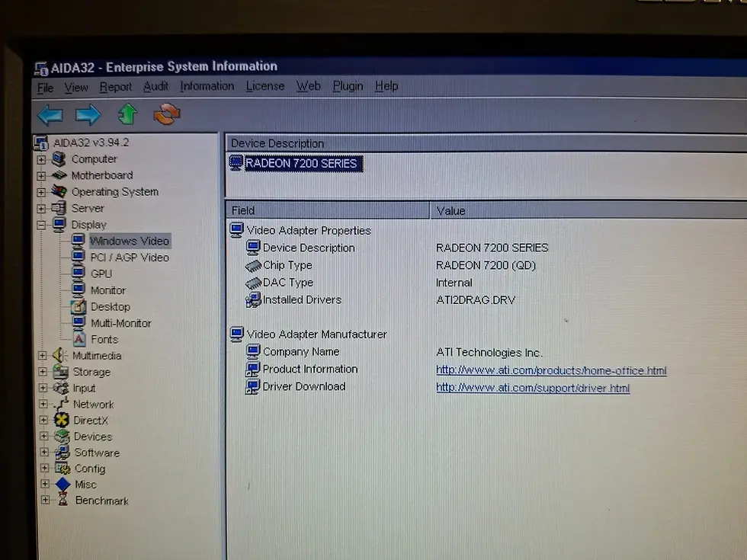Open the View menu

(76, 88)
